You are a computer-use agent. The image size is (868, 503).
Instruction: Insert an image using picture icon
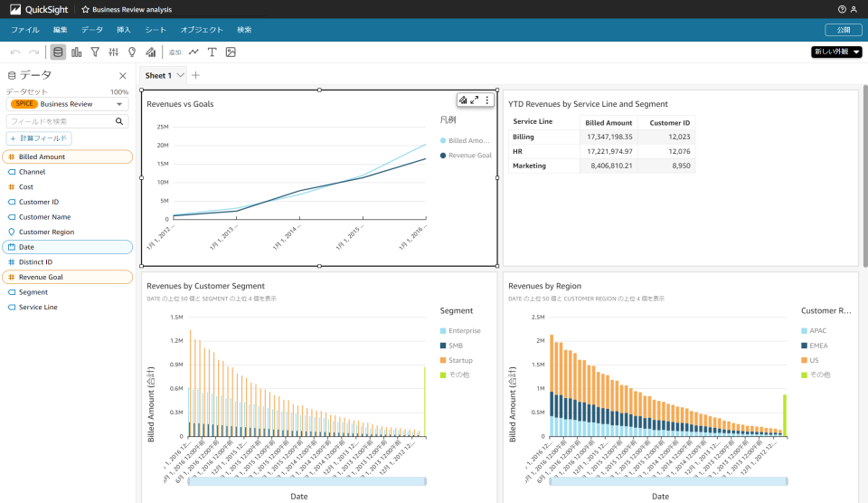pos(231,52)
